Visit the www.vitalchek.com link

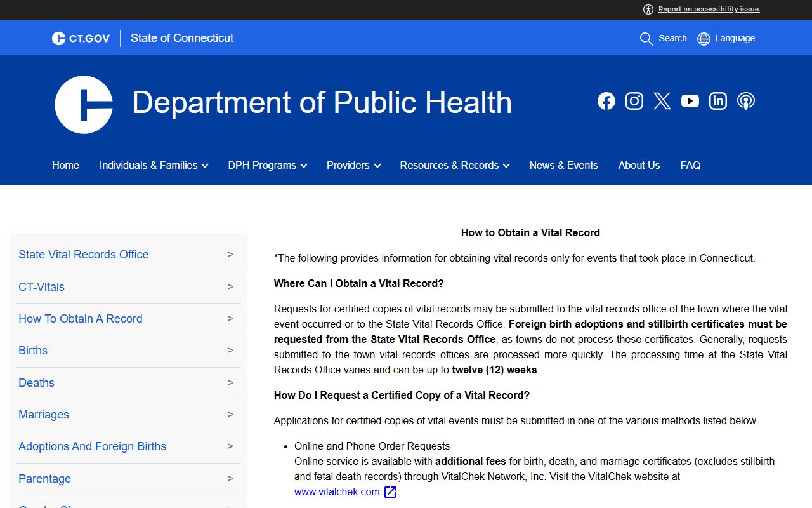[337, 492]
